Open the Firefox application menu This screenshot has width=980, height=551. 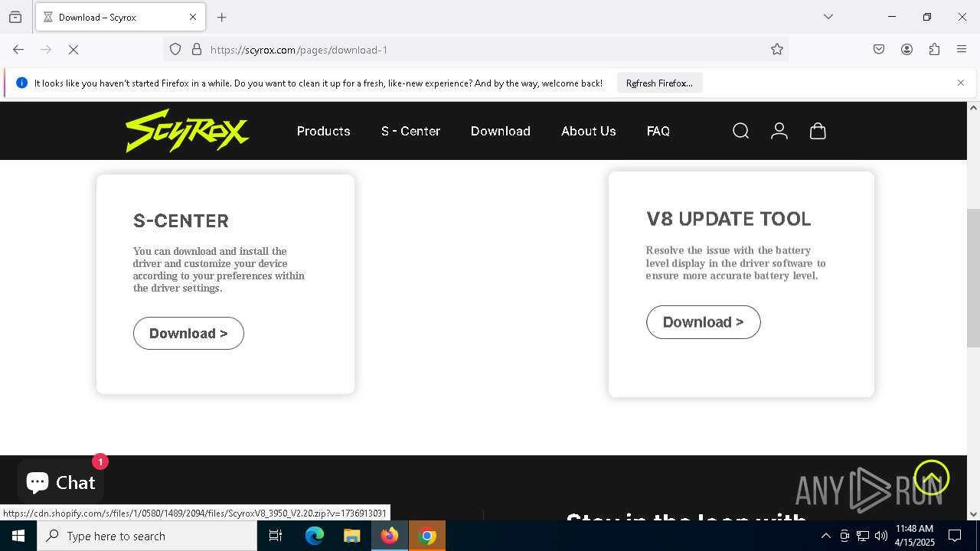(x=962, y=50)
